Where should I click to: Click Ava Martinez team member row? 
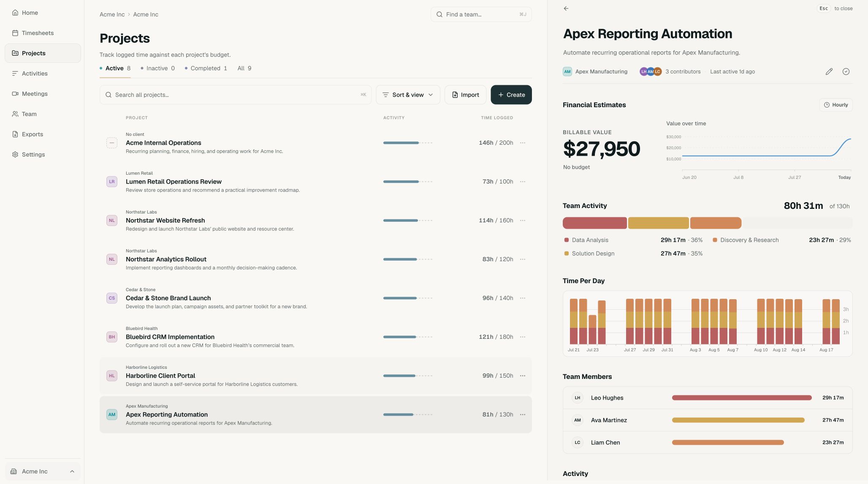coord(708,420)
